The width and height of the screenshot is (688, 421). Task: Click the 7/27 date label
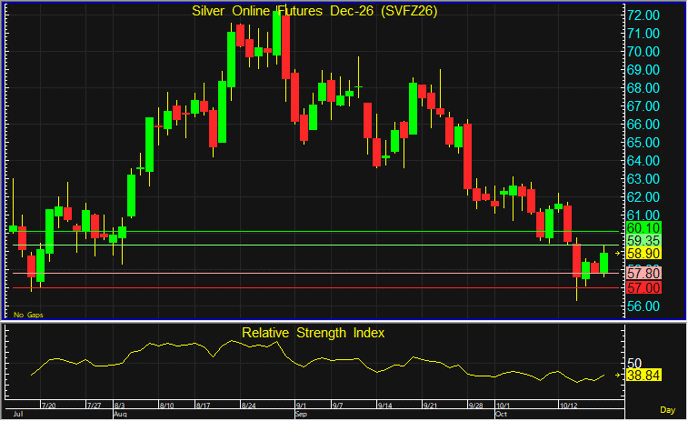point(94,405)
